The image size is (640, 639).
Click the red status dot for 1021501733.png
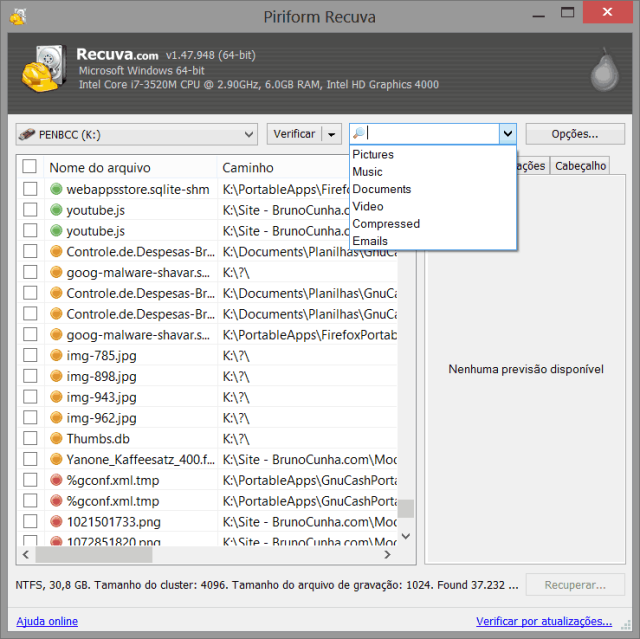[56, 521]
